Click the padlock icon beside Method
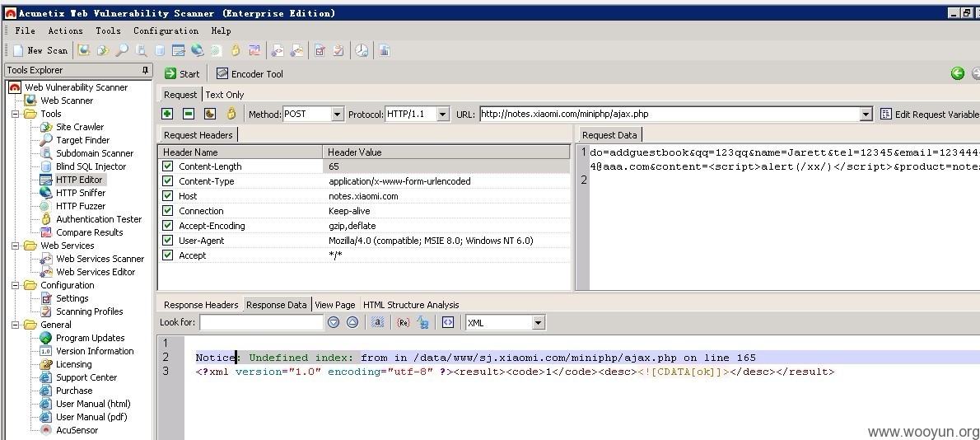 (x=231, y=114)
